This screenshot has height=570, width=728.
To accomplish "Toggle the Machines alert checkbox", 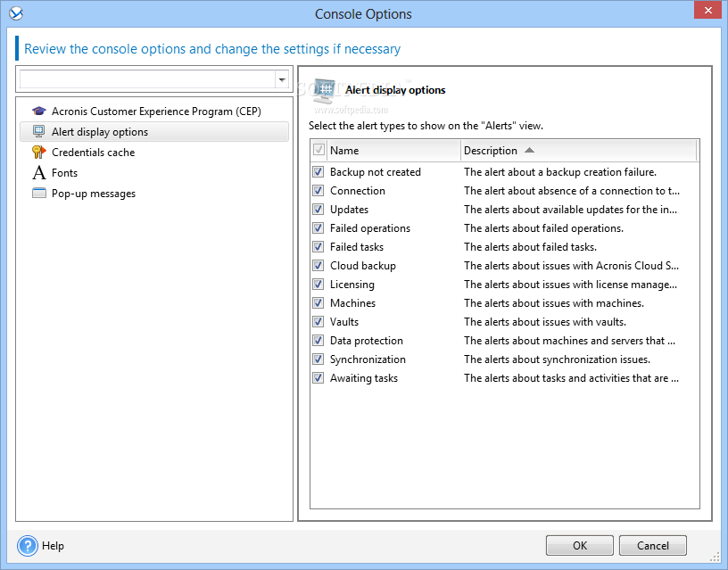I will click(x=318, y=302).
